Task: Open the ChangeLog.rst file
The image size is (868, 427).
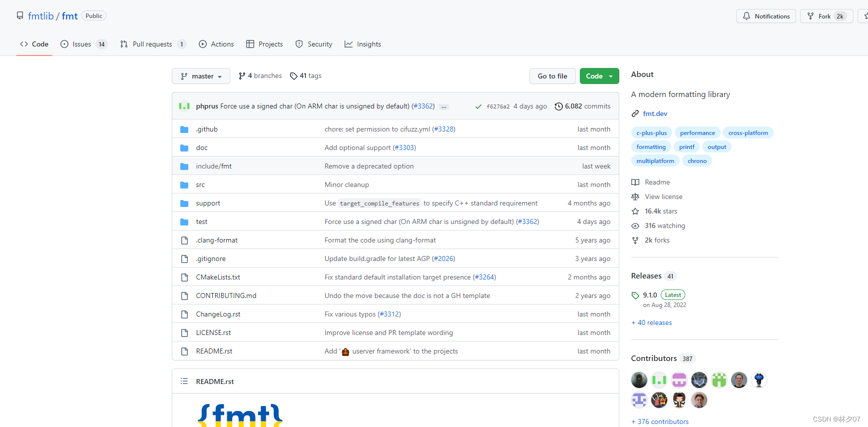Action: point(218,314)
